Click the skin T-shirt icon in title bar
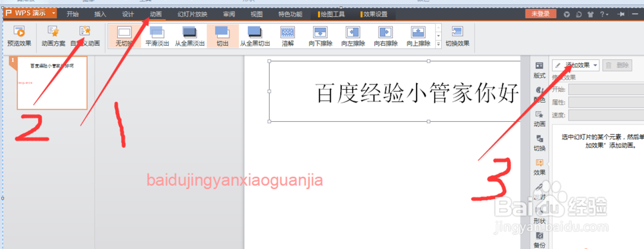This screenshot has height=249, width=644. click(591, 14)
